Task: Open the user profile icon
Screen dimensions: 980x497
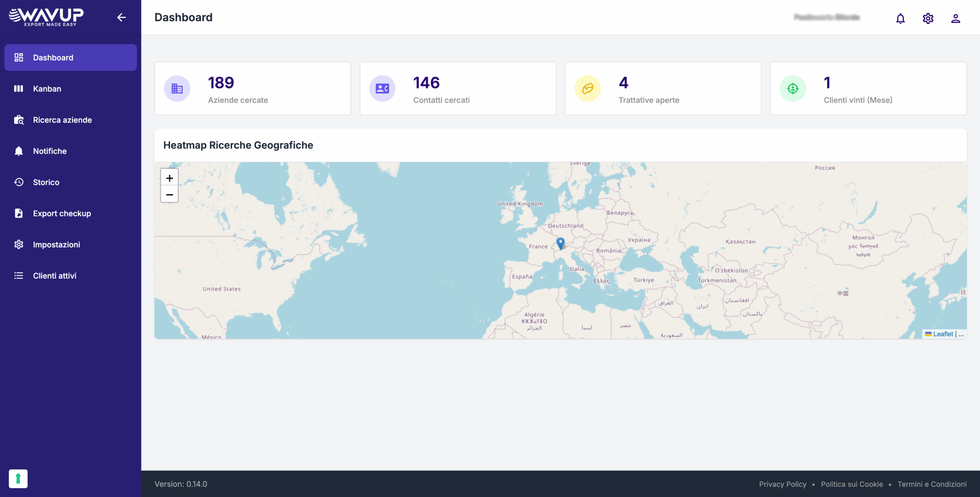Action: pos(955,18)
